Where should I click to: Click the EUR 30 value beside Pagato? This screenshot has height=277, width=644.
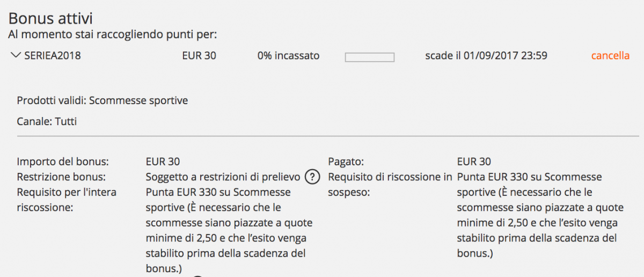(x=474, y=162)
